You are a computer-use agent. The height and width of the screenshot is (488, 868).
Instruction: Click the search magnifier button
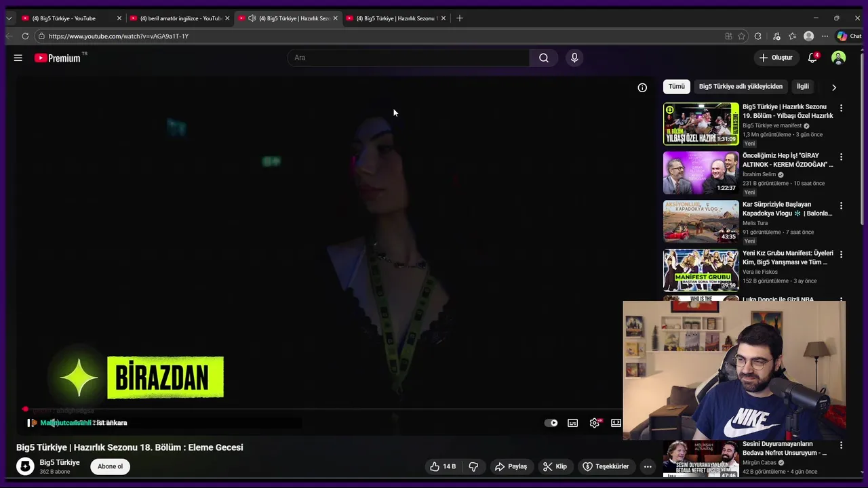tap(544, 58)
